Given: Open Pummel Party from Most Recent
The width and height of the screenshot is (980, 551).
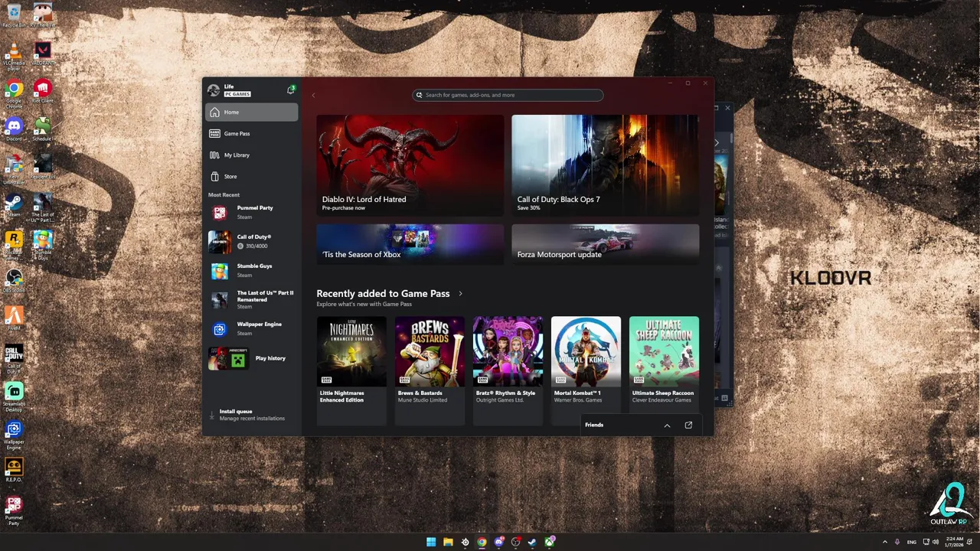Looking at the screenshot, I should (252, 212).
